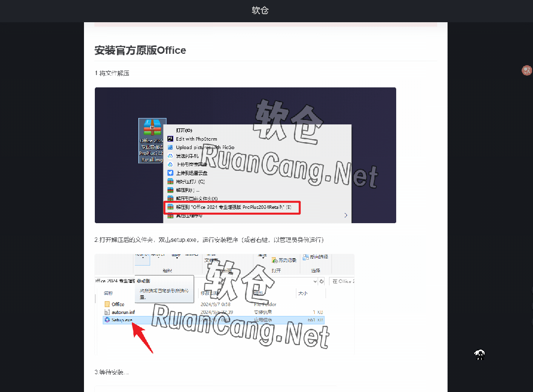Click the Explorer search box 在 Office
The width and height of the screenshot is (533, 392).
(x=341, y=281)
